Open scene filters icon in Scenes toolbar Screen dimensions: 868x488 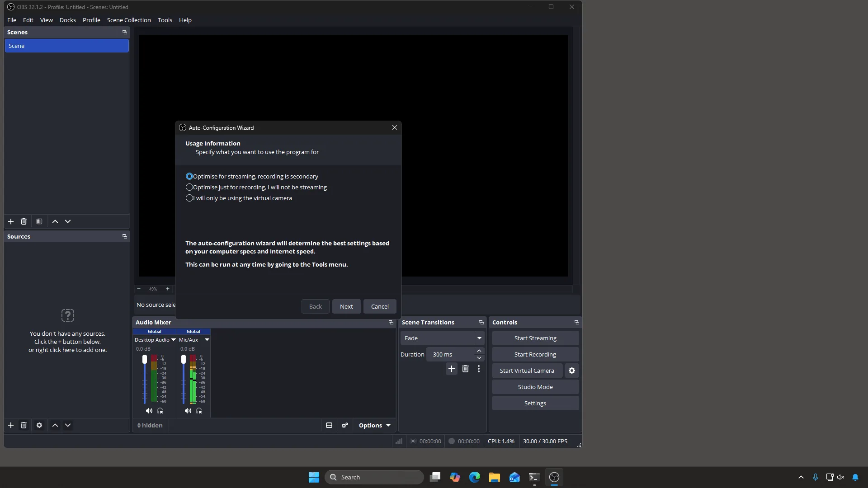[x=39, y=221]
